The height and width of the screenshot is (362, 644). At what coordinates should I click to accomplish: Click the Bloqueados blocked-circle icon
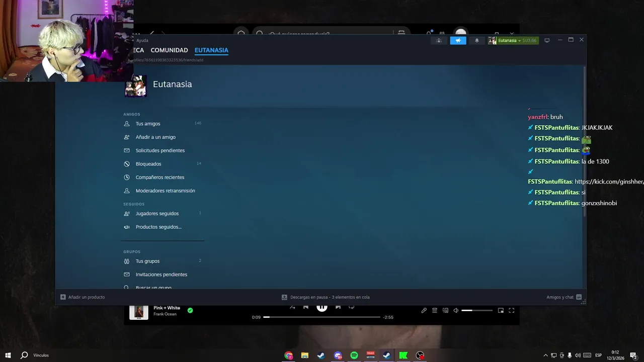coord(127,164)
